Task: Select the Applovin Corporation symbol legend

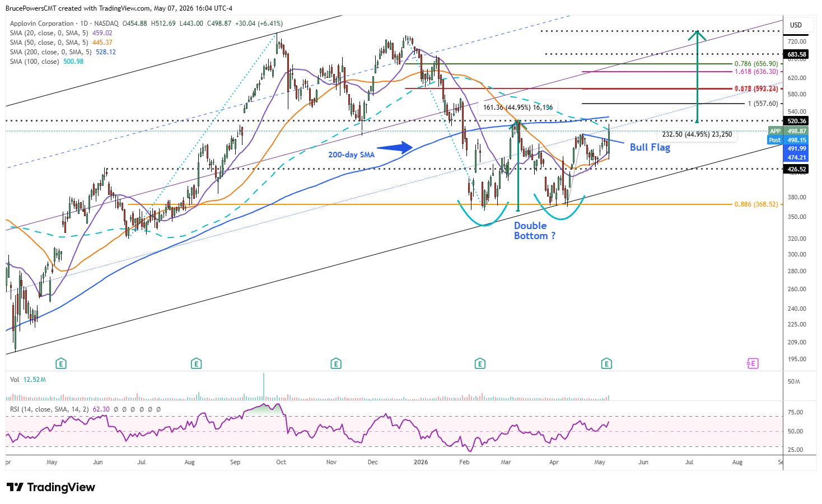Action: click(146, 24)
